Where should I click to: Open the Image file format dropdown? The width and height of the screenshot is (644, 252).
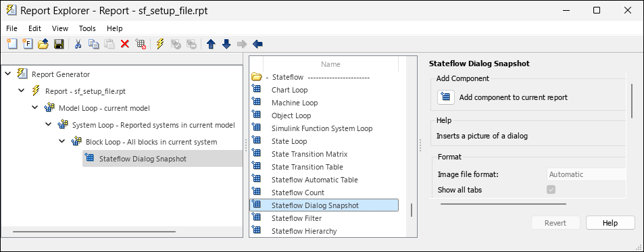586,174
